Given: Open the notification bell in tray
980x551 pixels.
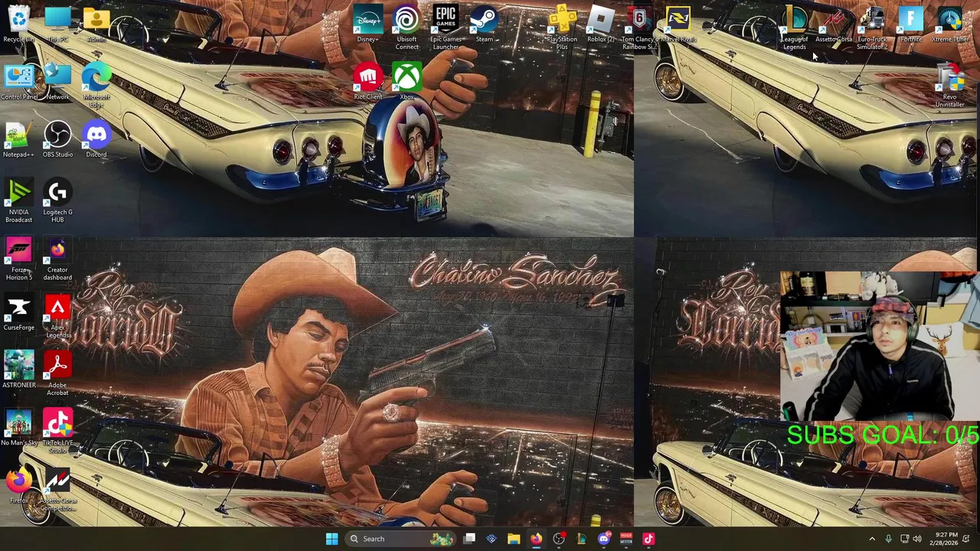Looking at the screenshot, I should [966, 539].
